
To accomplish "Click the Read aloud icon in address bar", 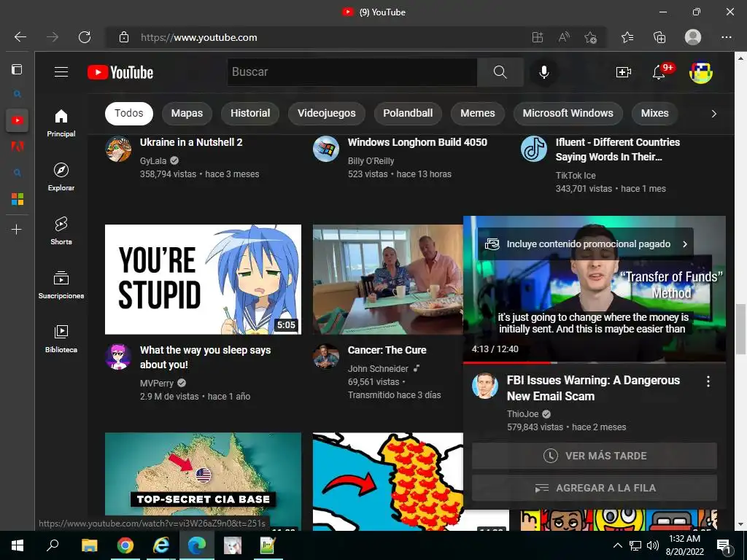I will click(x=564, y=37).
